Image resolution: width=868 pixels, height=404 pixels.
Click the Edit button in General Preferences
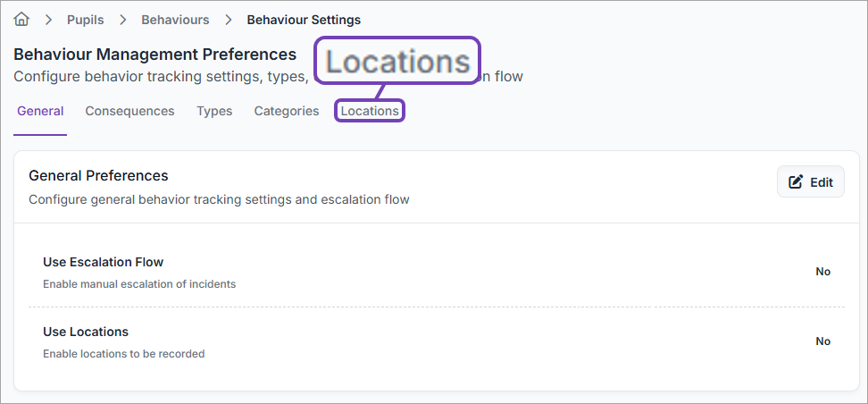click(810, 182)
